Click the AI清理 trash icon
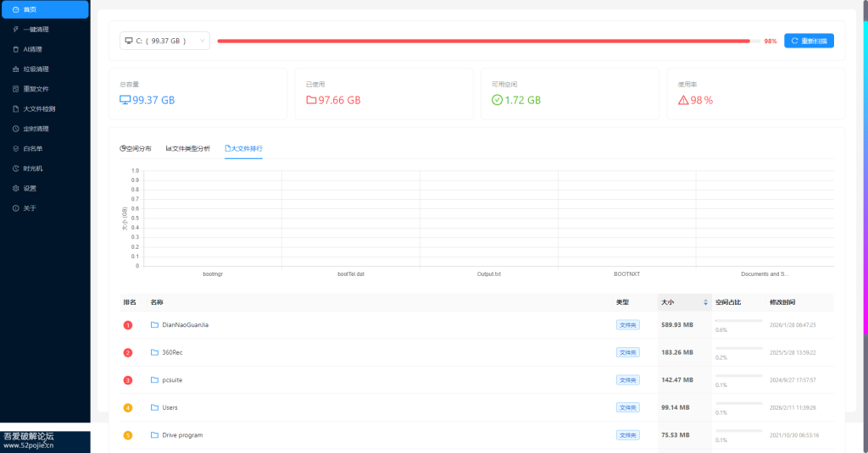Screen dimensions: 868x453 click(15, 49)
